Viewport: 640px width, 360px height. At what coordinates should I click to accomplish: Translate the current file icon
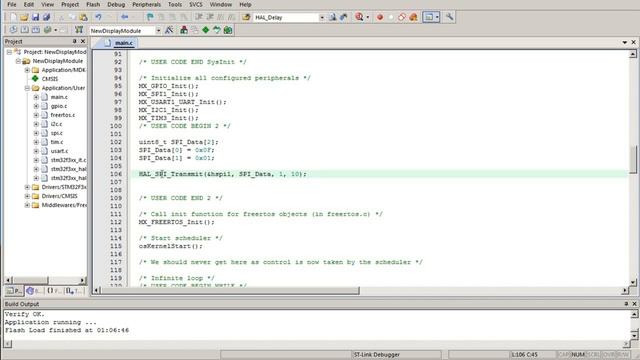(x=13, y=30)
